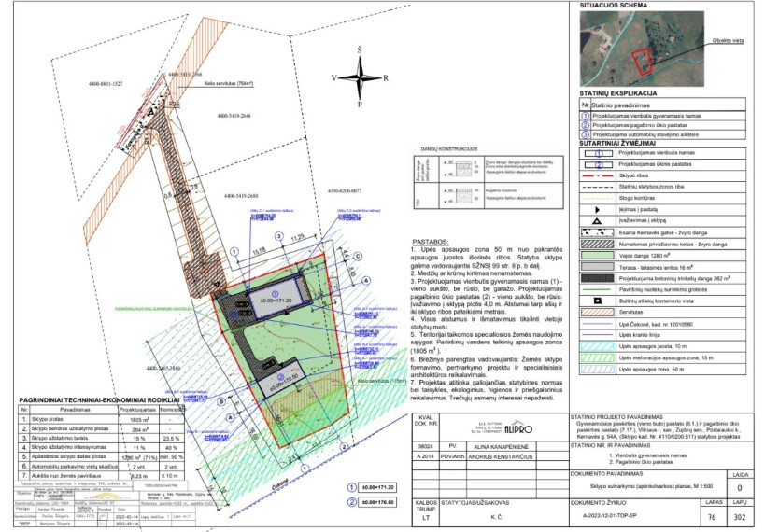Click circled 2 beside ±0.00=170.50 elevation
This screenshot has width=765, height=532.
352,502
